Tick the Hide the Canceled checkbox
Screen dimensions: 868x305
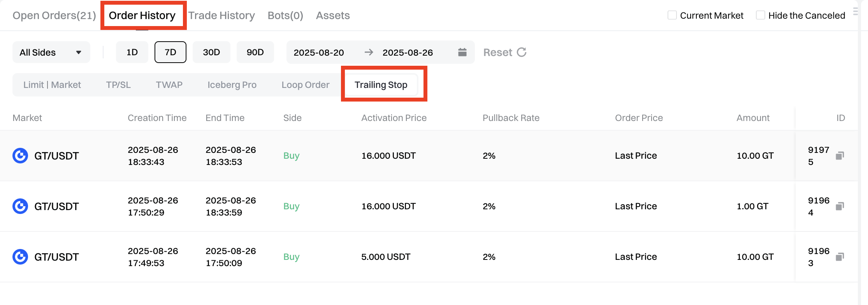click(x=760, y=15)
